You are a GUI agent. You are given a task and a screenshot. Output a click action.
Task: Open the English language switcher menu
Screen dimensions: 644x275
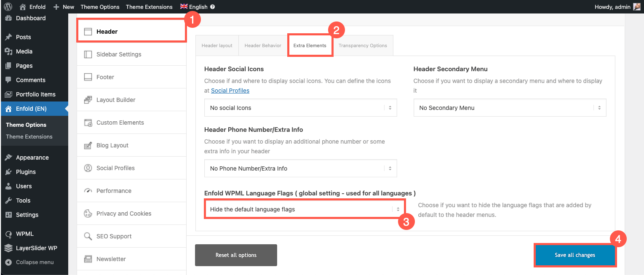tap(197, 7)
